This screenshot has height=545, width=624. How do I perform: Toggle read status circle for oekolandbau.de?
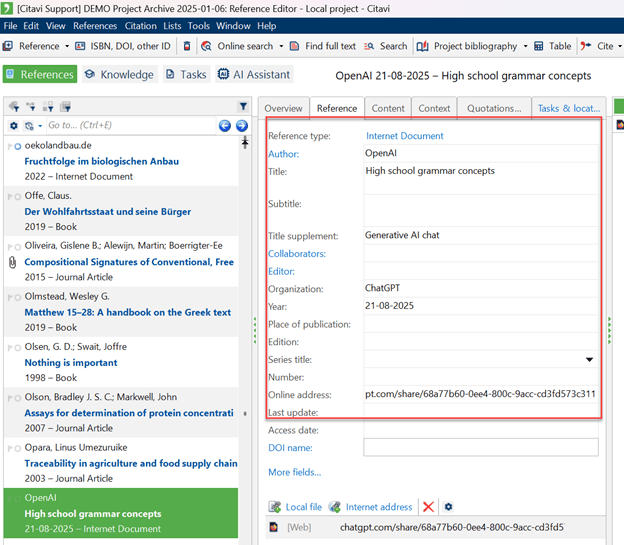(18, 147)
